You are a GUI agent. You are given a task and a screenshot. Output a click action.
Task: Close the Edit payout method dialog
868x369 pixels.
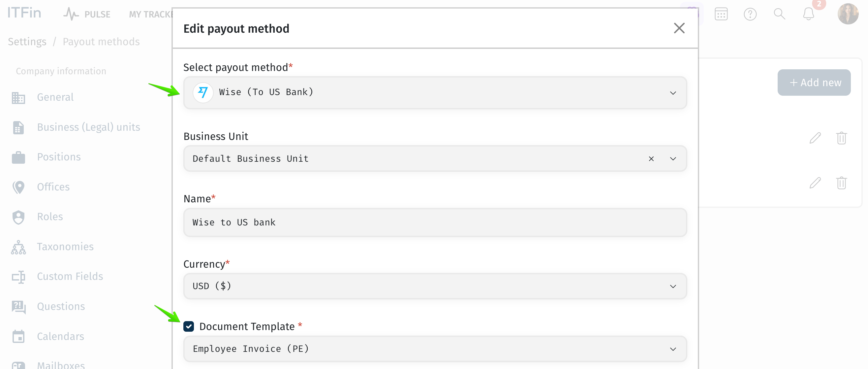(679, 28)
